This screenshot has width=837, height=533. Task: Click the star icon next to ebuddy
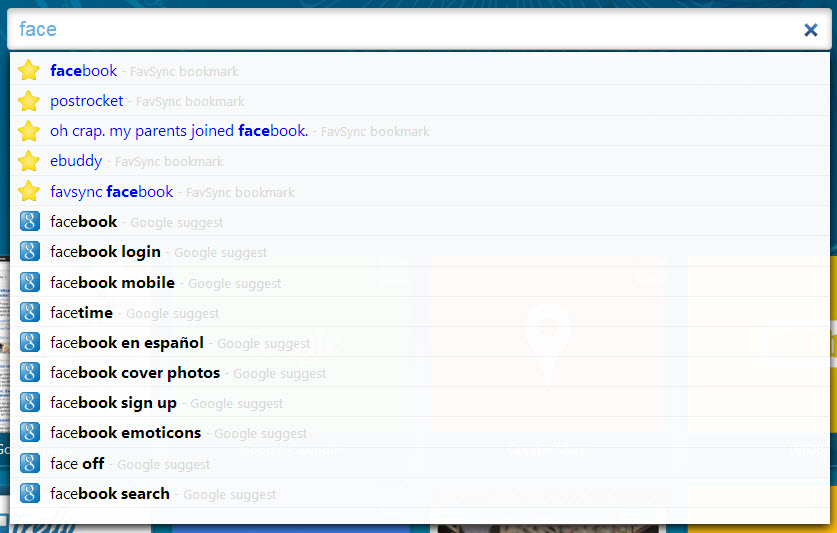pos(29,161)
